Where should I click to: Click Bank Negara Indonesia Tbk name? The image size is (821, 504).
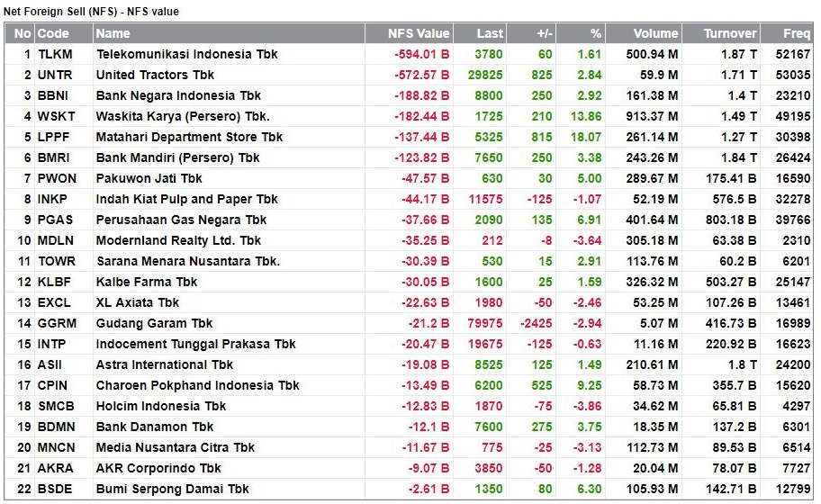click(x=178, y=95)
